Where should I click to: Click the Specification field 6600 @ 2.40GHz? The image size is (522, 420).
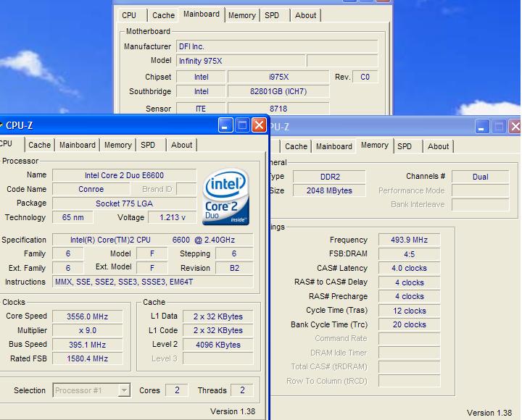[x=153, y=240]
